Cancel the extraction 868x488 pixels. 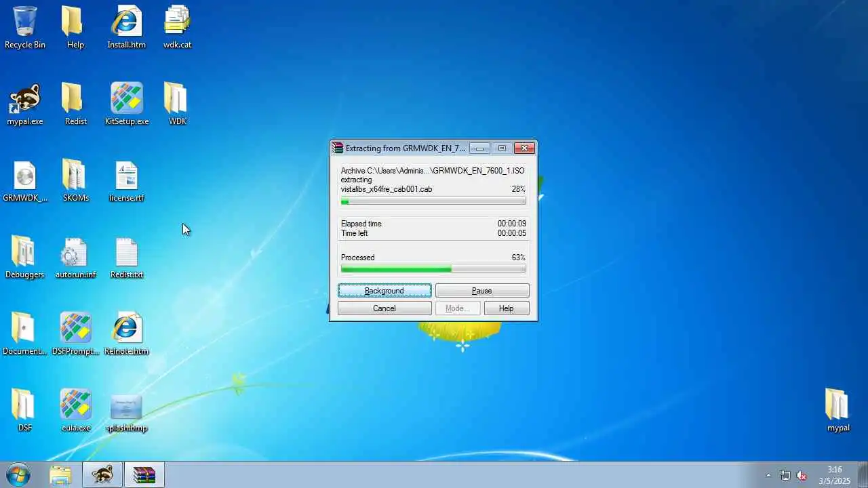click(384, 308)
